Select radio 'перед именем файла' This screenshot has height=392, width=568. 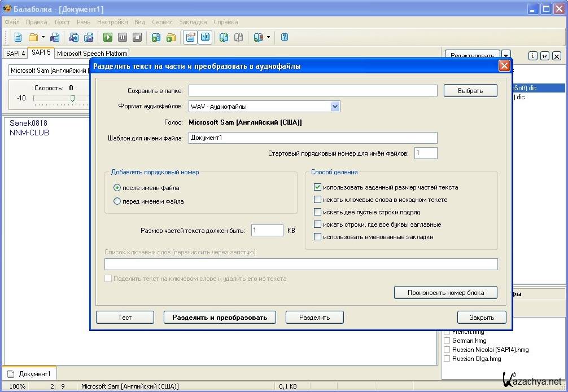tap(117, 201)
